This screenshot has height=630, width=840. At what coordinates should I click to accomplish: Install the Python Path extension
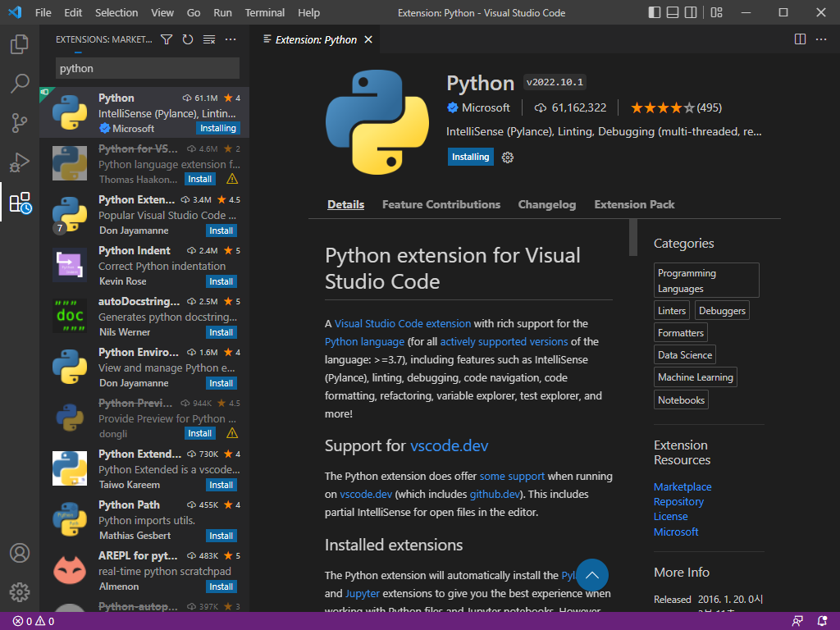[221, 536]
